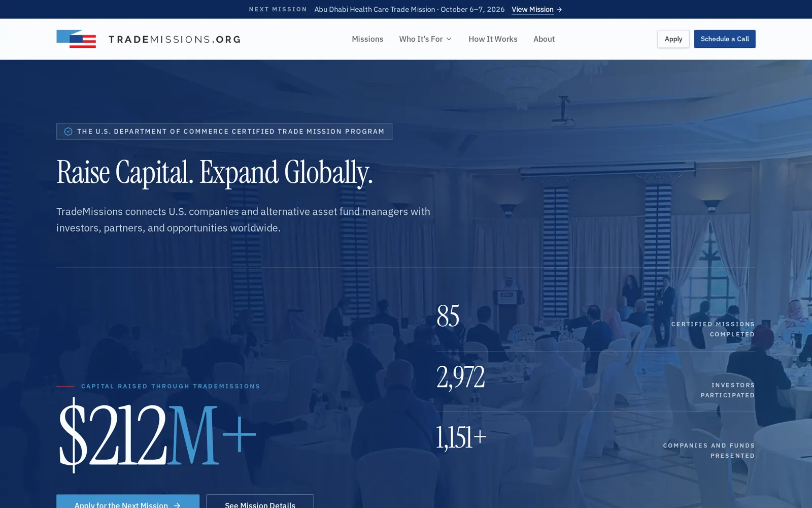Screen dimensions: 812x508
Task: Click the COMPANIES AND FUNDS PRESENTED label
Action: click(709, 451)
